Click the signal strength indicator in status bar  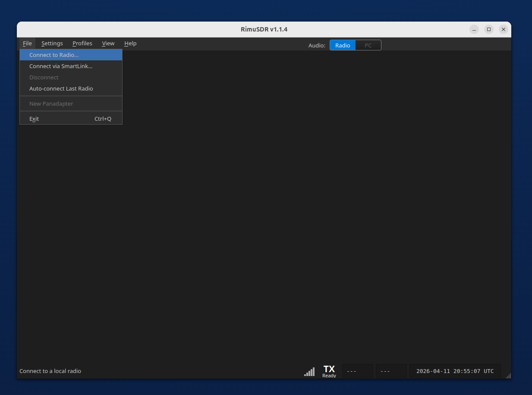click(x=309, y=371)
